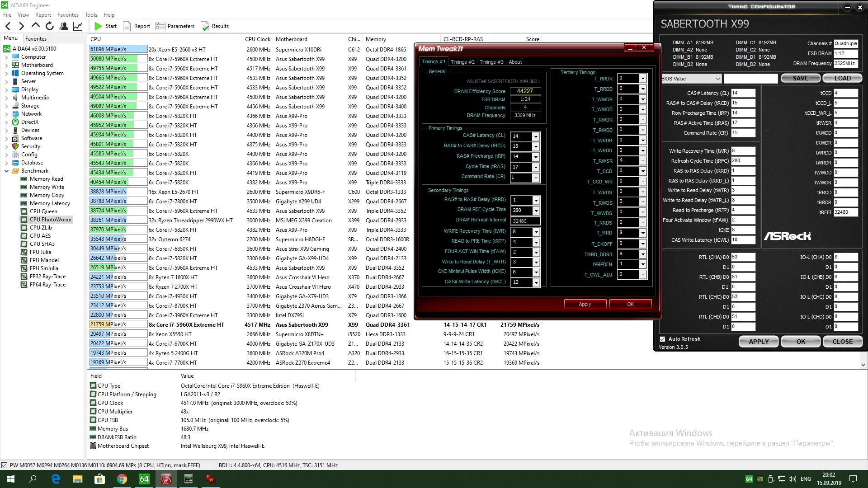The image size is (868, 488).
Task: Click the Apply button in Mem TweakIt
Action: (x=585, y=304)
